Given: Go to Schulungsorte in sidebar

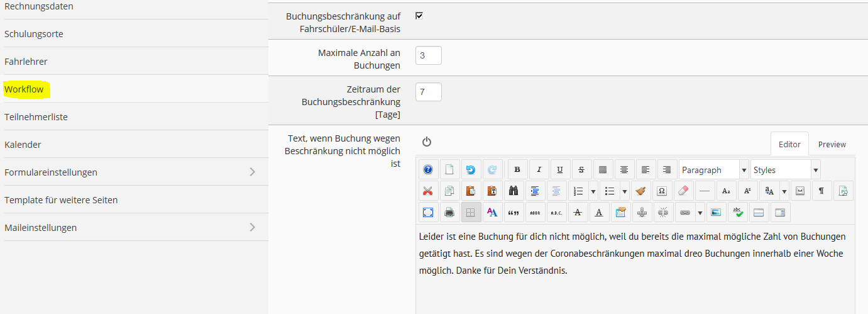Looking at the screenshot, I should pyautogui.click(x=34, y=34).
